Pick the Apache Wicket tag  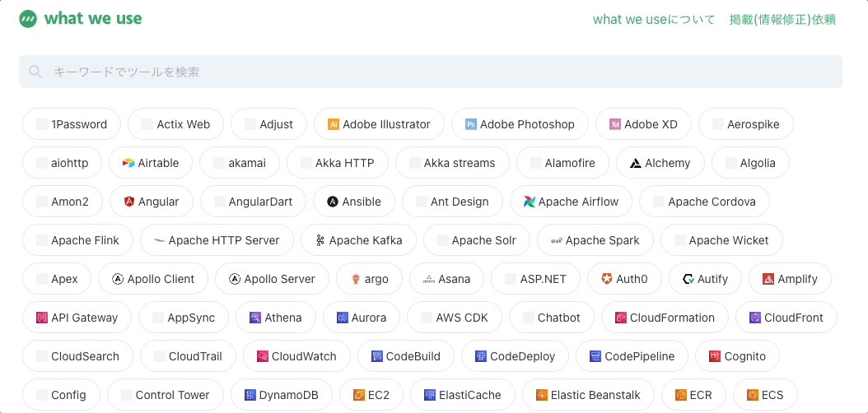tap(722, 240)
